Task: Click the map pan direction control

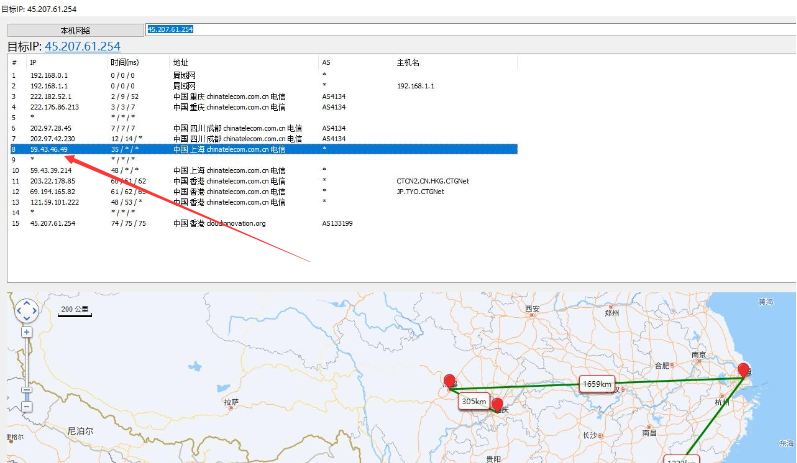Action: point(26,310)
